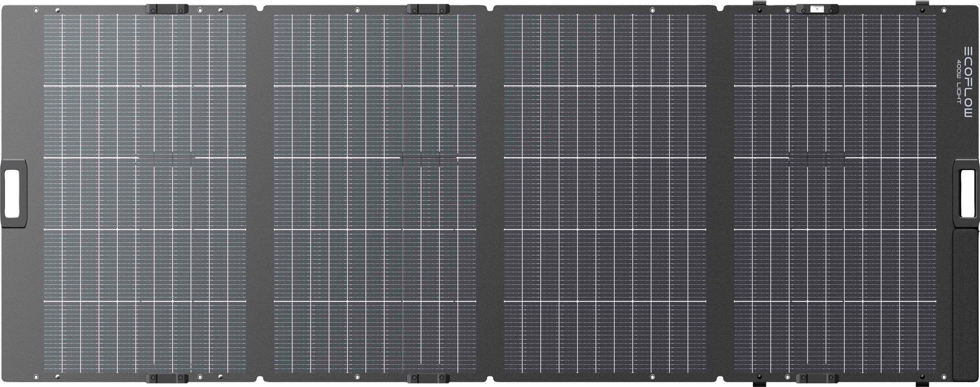The width and height of the screenshot is (980, 387).
Task: Click bottom center grommet on third panel
Action: point(652,377)
